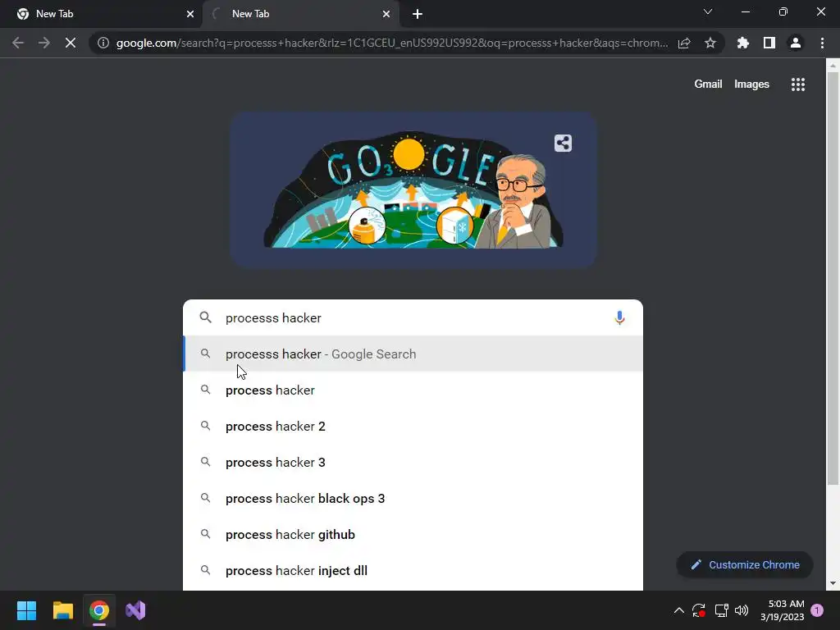Open File Explorer from taskbar
The image size is (840, 630).
[62, 610]
